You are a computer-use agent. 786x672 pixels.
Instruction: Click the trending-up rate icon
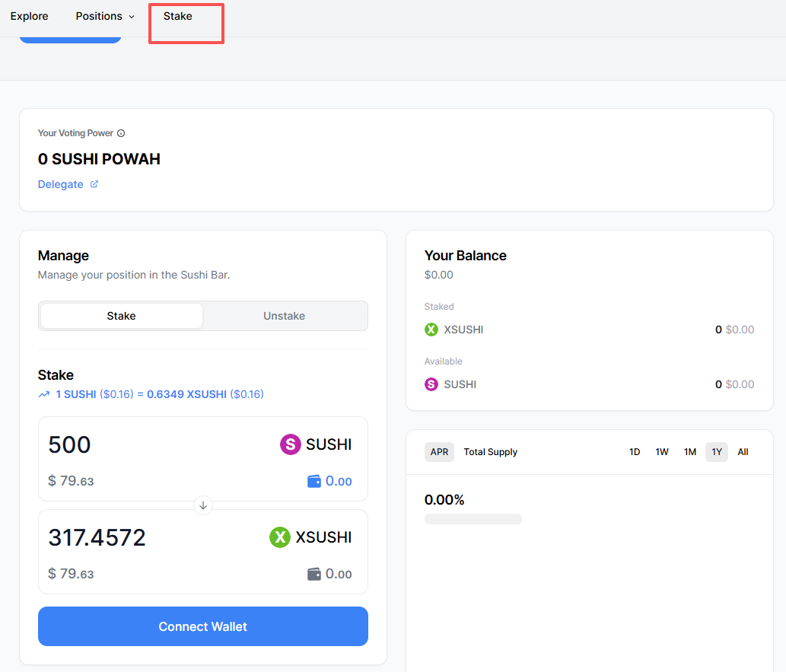point(44,395)
